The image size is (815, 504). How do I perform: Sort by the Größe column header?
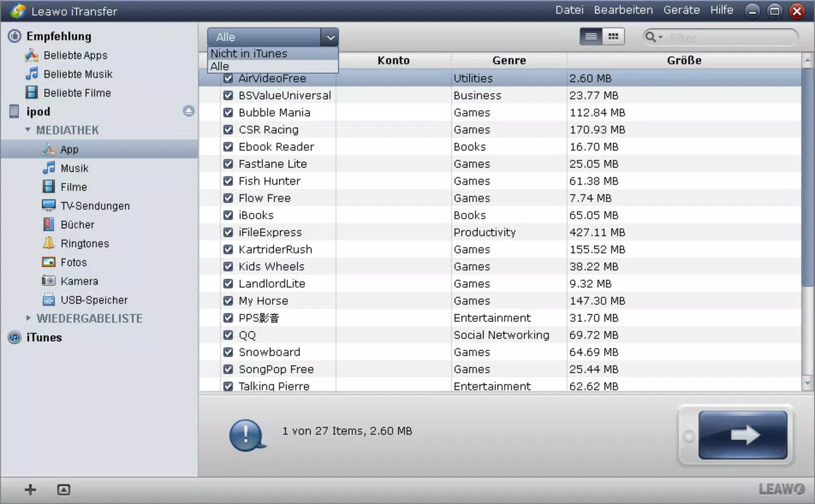pyautogui.click(x=684, y=60)
